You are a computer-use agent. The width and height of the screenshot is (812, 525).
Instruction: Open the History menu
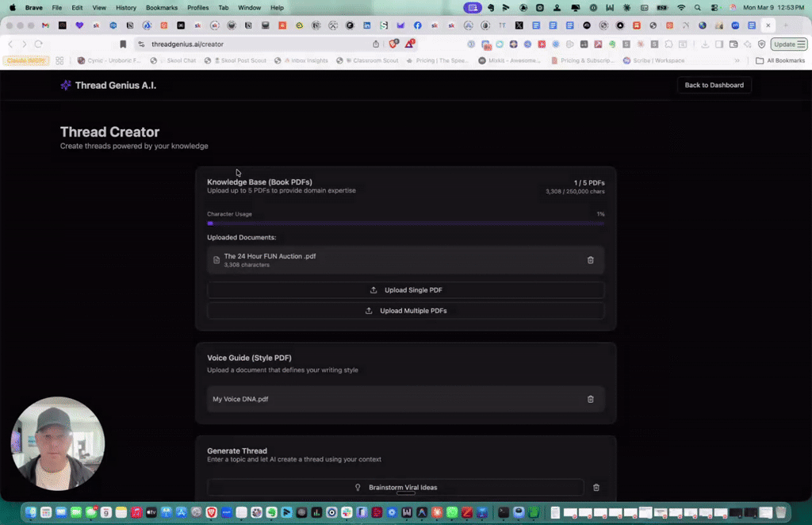126,8
